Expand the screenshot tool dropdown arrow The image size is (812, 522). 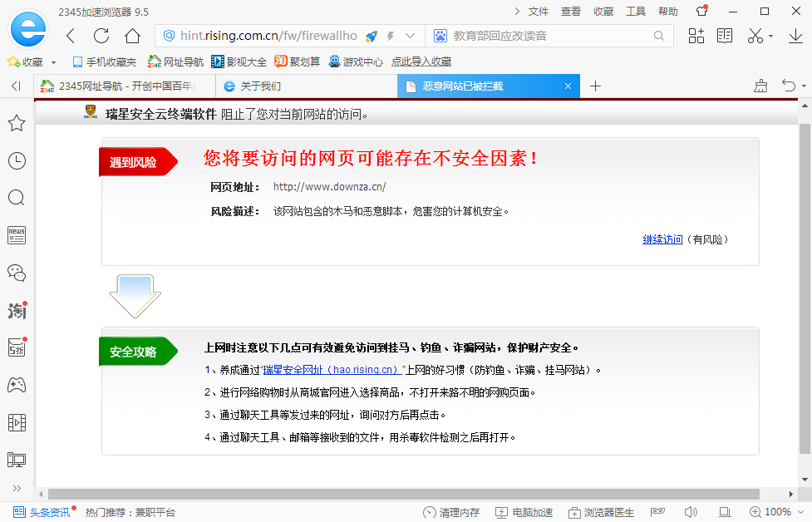(771, 37)
